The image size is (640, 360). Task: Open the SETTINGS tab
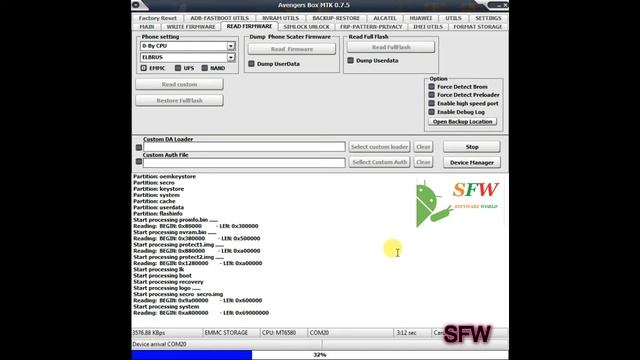(x=488, y=18)
